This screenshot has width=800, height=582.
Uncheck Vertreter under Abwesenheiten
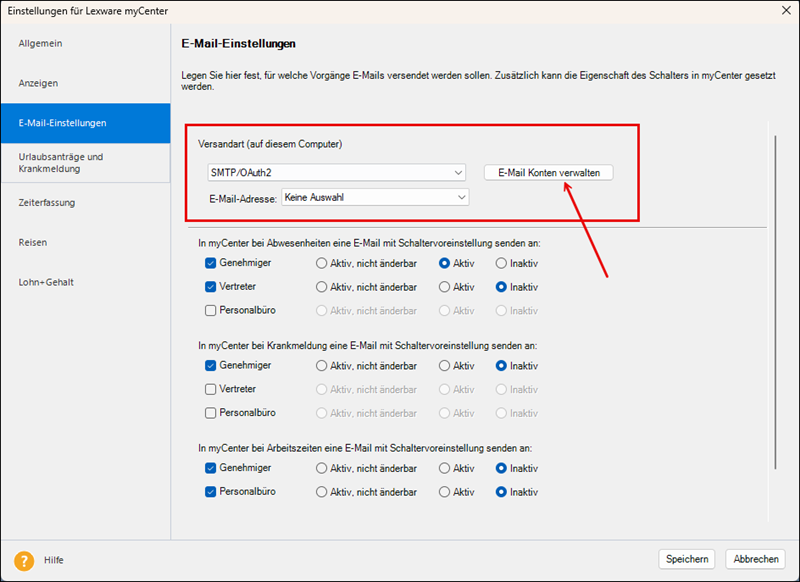pos(210,287)
